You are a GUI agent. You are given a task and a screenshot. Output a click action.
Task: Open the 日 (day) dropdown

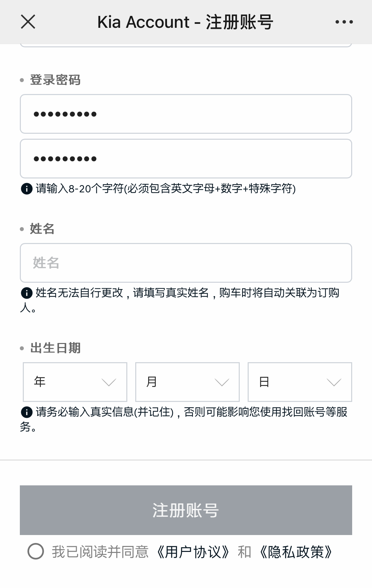point(300,382)
